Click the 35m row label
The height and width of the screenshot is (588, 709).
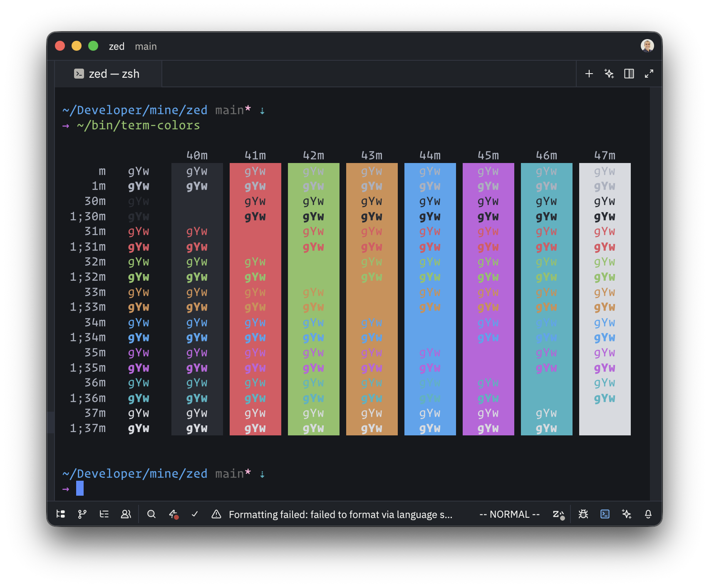[x=95, y=353]
